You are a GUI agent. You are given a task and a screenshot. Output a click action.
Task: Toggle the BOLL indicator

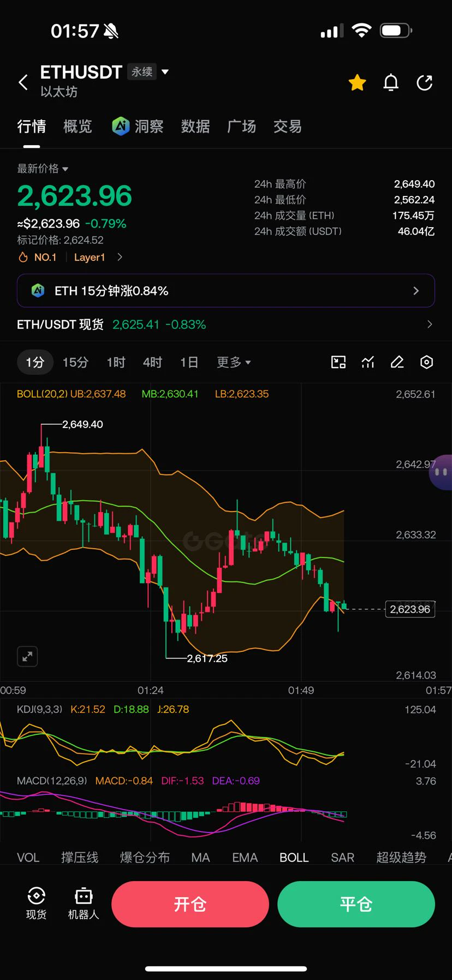pos(294,857)
